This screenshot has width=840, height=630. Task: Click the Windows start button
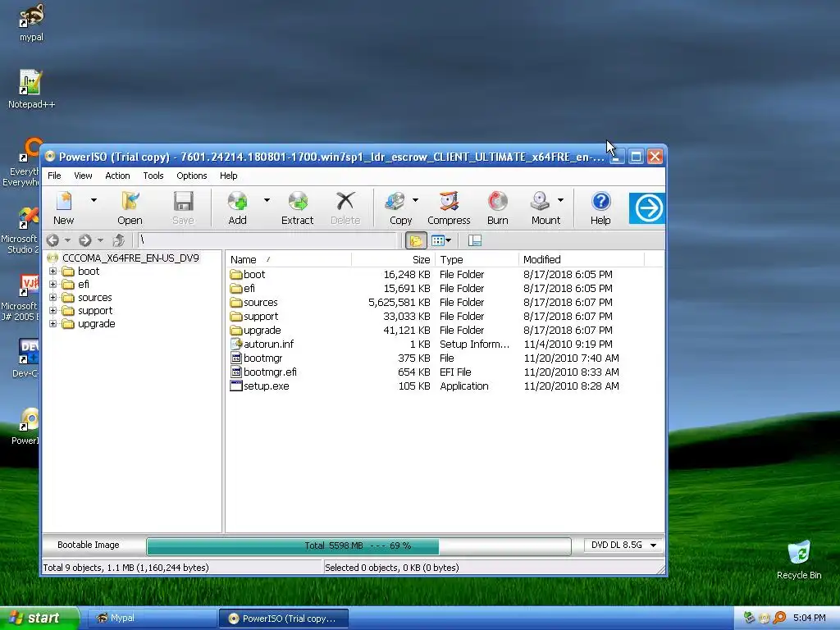pos(39,619)
